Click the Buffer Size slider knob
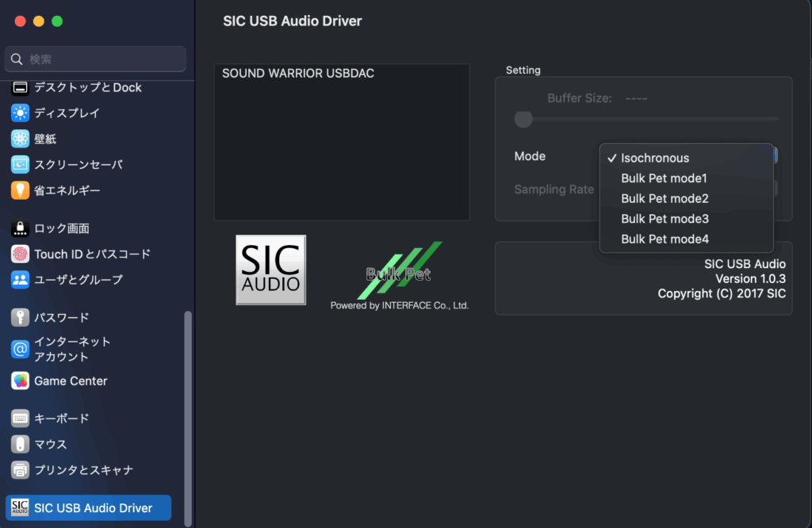This screenshot has height=528, width=812. coord(523,119)
